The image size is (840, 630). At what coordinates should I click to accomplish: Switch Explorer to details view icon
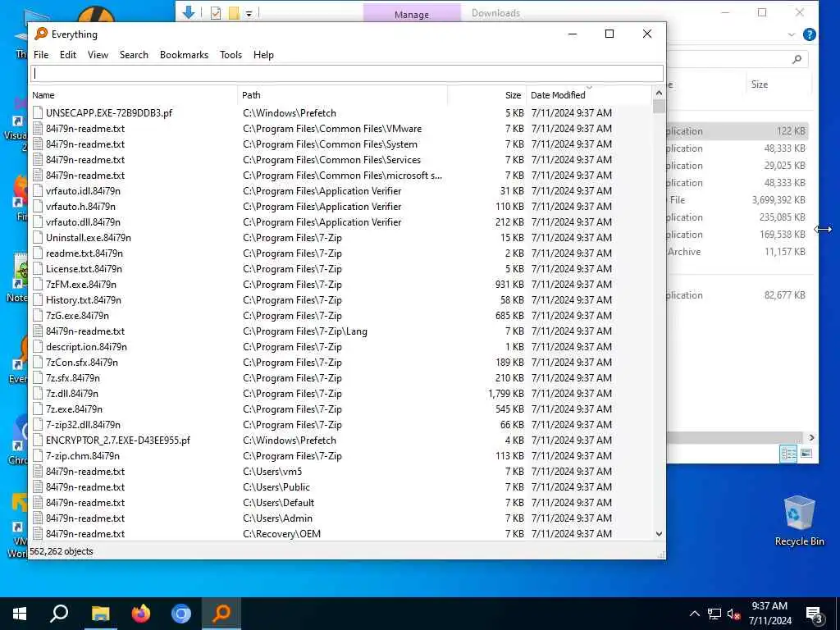(788, 454)
